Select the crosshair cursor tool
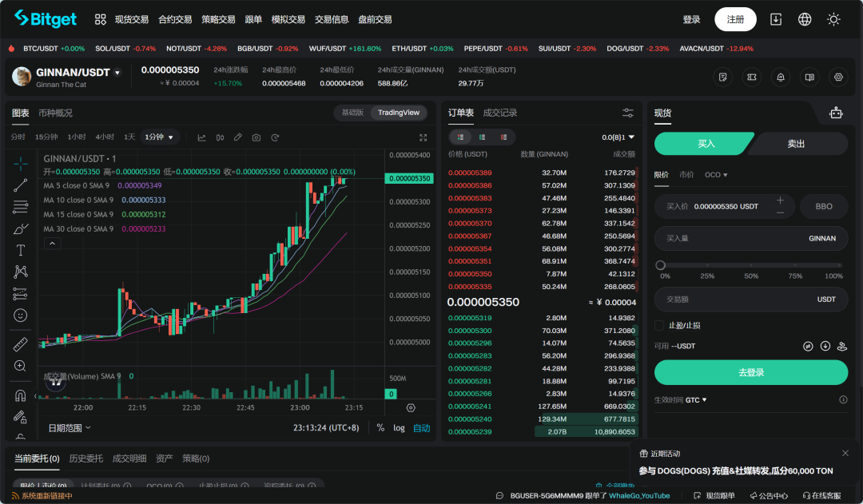863x504 pixels. [x=20, y=164]
